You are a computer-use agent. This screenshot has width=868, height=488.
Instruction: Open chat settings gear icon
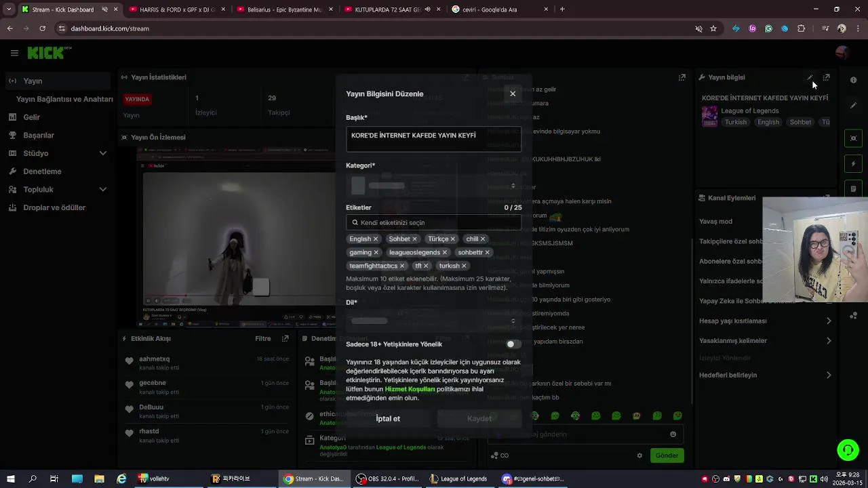point(639,455)
